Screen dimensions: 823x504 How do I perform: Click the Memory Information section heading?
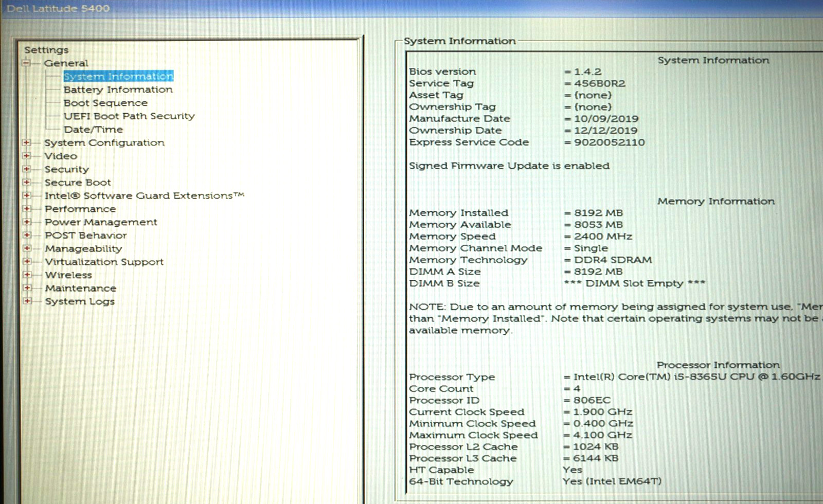(716, 201)
